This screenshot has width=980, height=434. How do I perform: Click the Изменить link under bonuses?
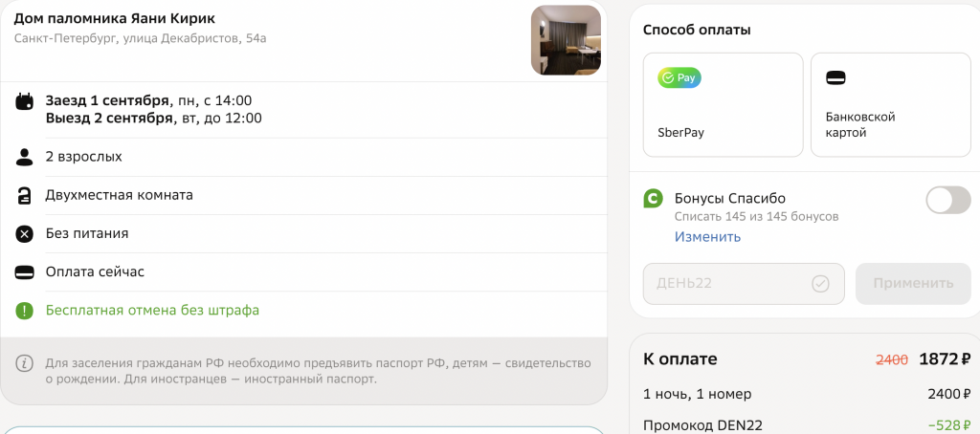pyautogui.click(x=707, y=237)
